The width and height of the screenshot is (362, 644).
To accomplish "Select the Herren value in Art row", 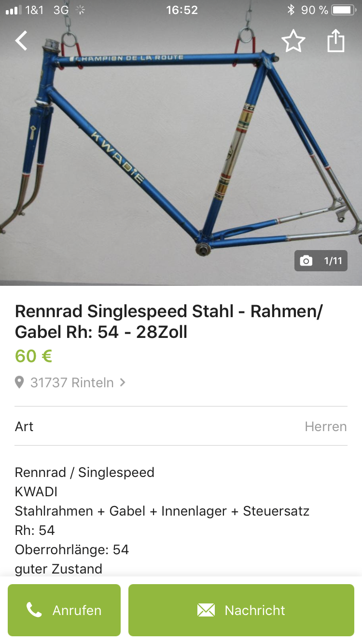I will [325, 426].
